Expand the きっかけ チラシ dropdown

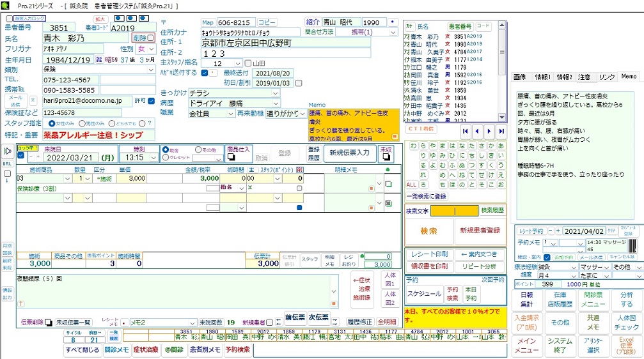276,93
